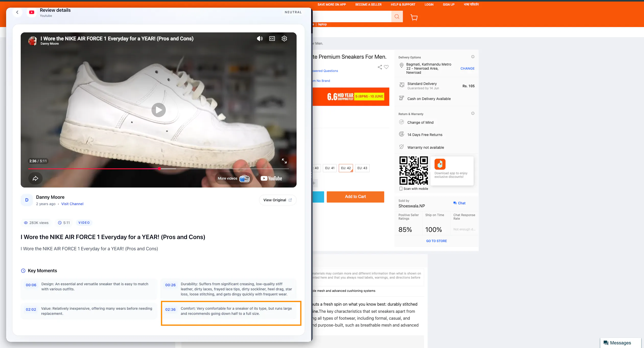Viewport: 644px width, 348px height.
Task: Go to the seller's store
Action: click(437, 241)
